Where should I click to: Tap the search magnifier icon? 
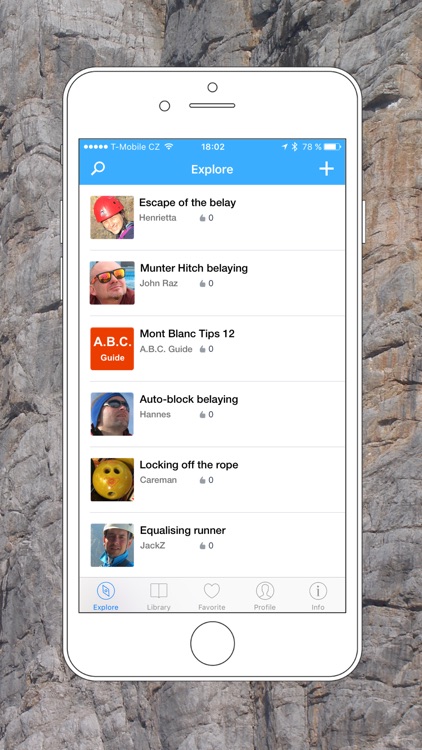click(x=98, y=168)
